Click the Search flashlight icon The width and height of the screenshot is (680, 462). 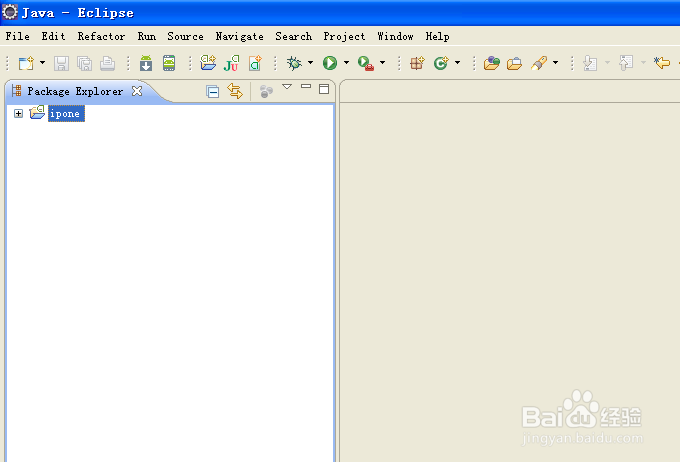(539, 63)
